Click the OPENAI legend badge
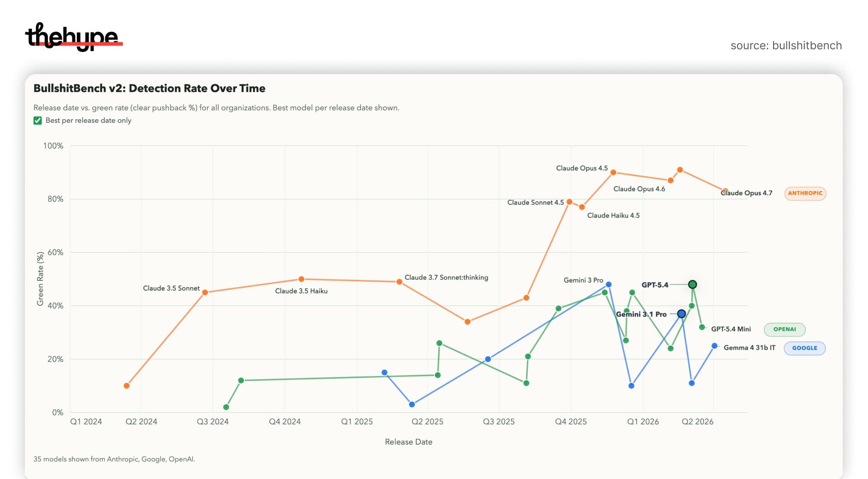This screenshot has width=868, height=479. (784, 330)
